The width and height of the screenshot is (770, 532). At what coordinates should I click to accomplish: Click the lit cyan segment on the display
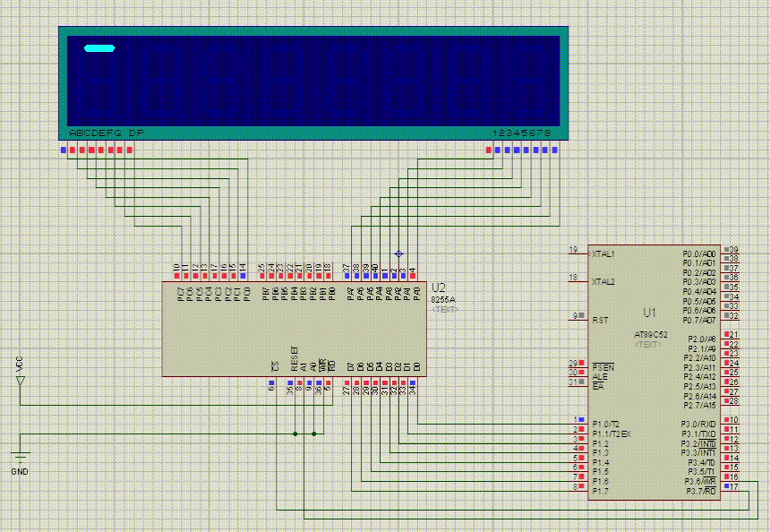coord(99,48)
